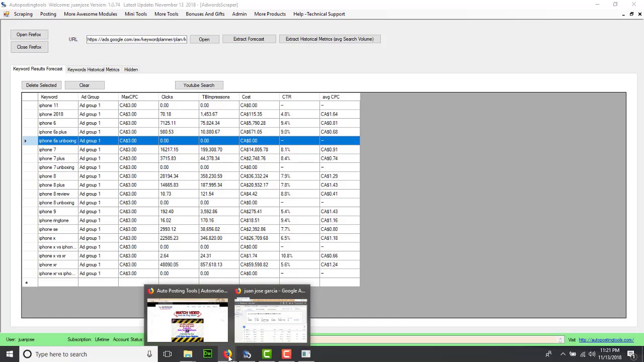Image resolution: width=644 pixels, height=362 pixels.
Task: Open the Admin menu
Action: click(239, 14)
